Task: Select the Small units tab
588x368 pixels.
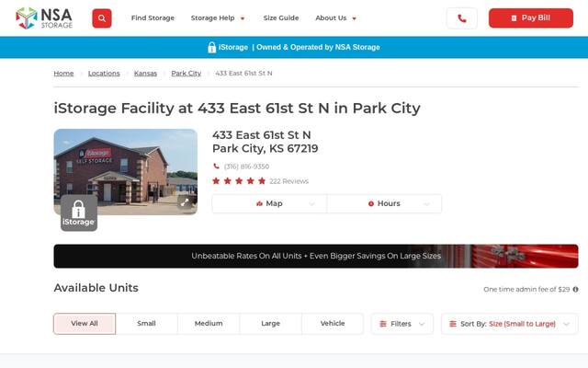Action: pos(146,324)
